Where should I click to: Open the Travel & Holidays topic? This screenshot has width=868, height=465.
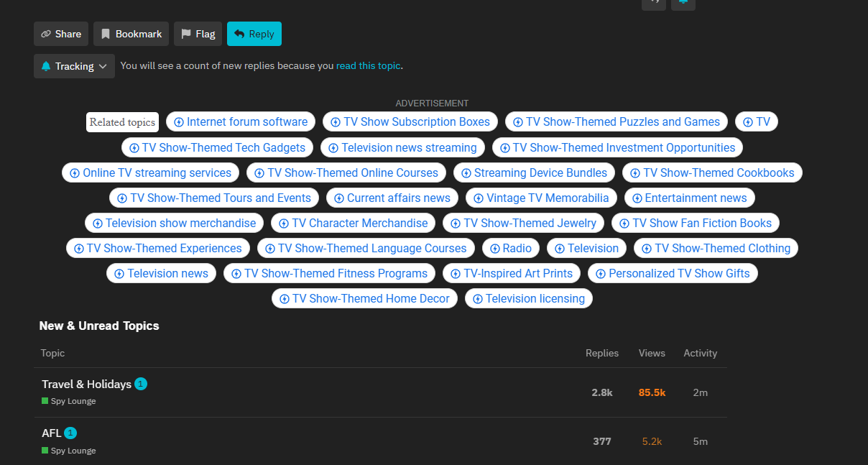(x=86, y=385)
